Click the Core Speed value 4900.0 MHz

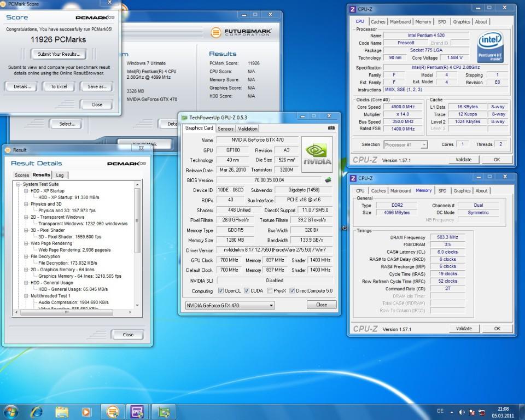point(403,107)
